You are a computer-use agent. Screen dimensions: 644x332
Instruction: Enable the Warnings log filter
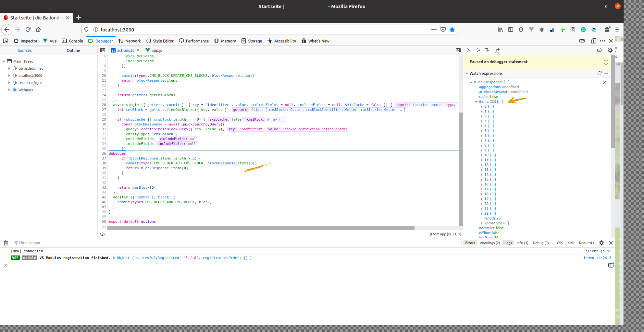click(489, 243)
